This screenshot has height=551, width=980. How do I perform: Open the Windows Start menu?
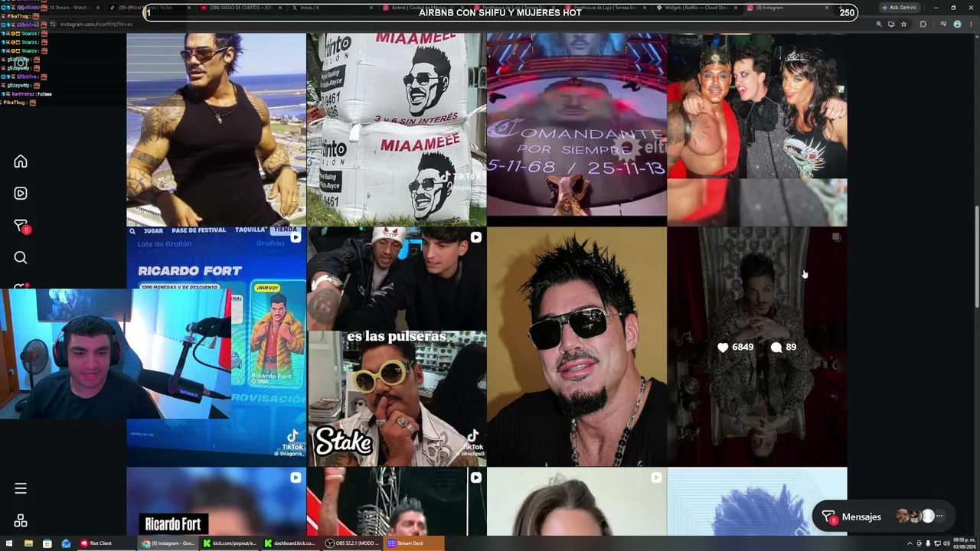(x=9, y=543)
